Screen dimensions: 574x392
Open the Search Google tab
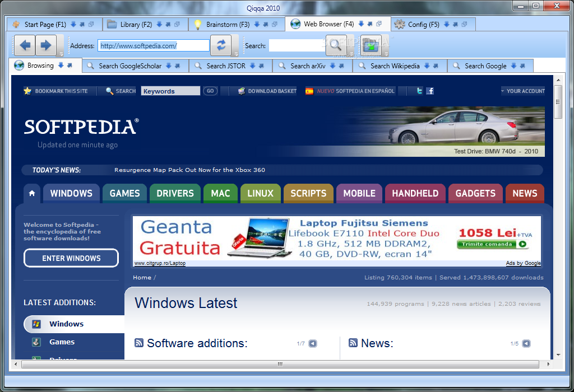(x=486, y=66)
